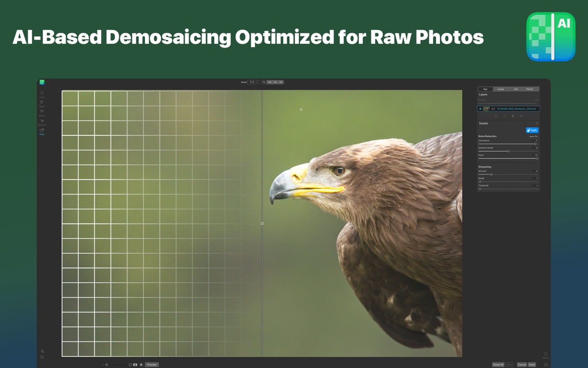This screenshot has width=588, height=368.
Task: Select the Refine tool
Action: 42,112
